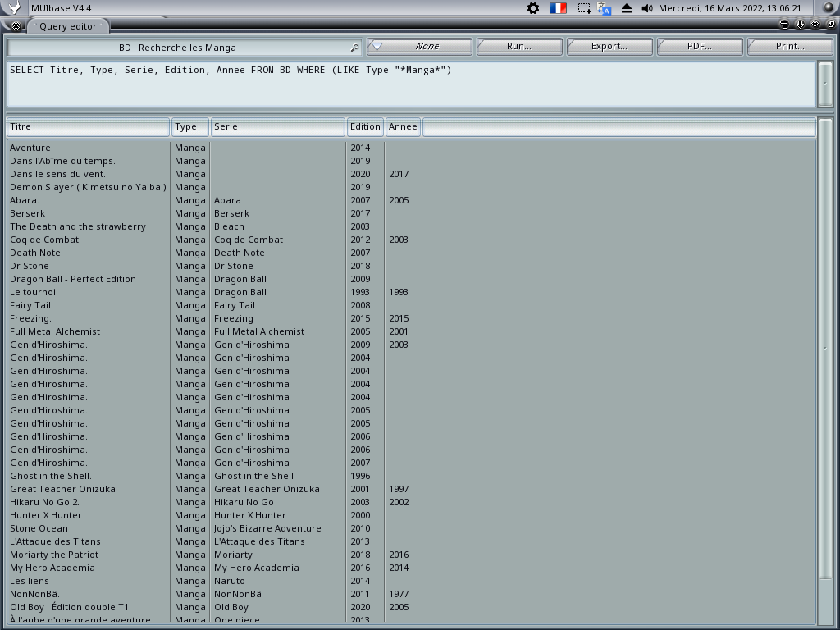This screenshot has height=630, width=840.
Task: Select the Freezing. title row
Action: pos(411,318)
